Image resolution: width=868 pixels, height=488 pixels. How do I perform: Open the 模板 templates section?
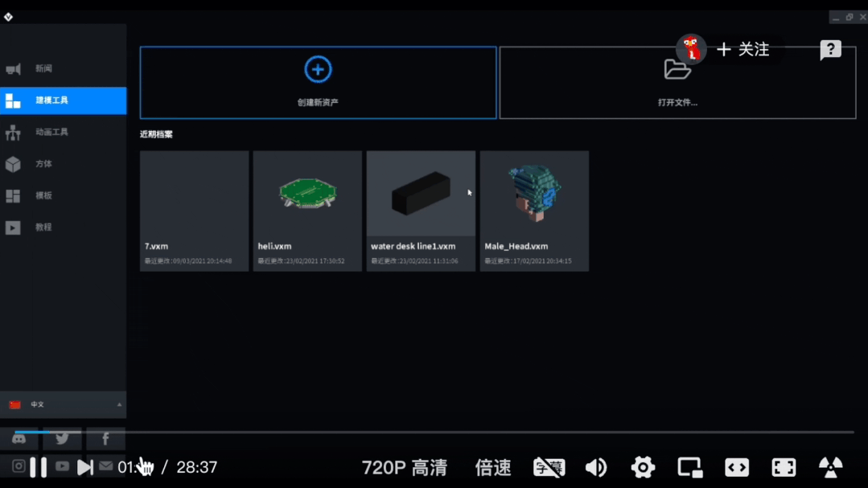pos(43,195)
